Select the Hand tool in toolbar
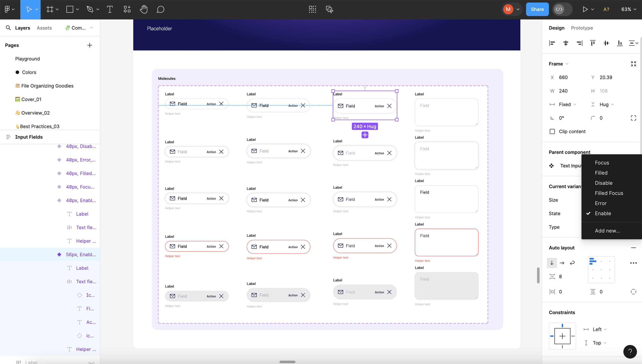The image size is (642, 364). 144,9
